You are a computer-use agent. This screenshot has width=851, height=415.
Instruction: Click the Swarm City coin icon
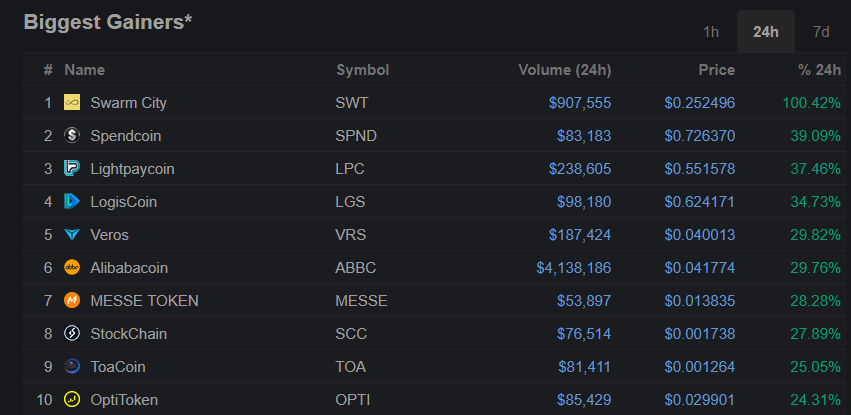[x=72, y=102]
